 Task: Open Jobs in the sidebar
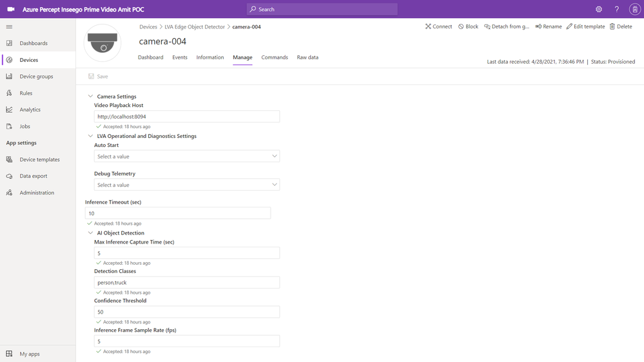[x=38, y=126]
